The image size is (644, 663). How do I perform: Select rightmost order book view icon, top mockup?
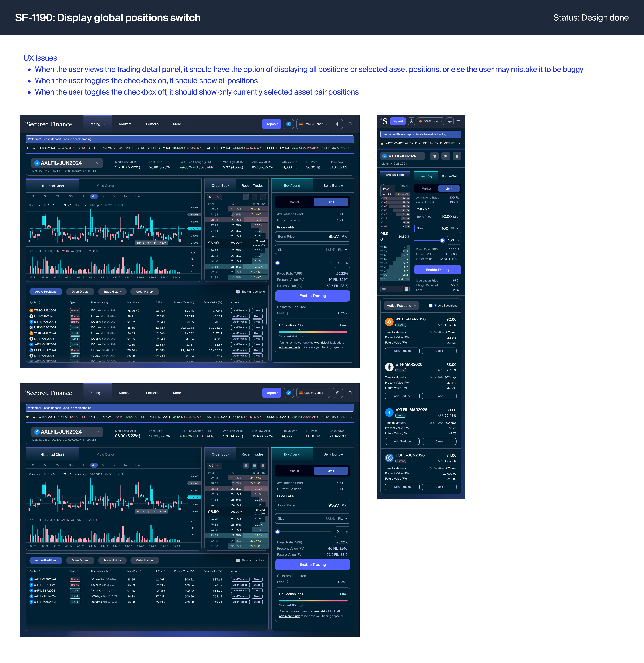pos(263,197)
